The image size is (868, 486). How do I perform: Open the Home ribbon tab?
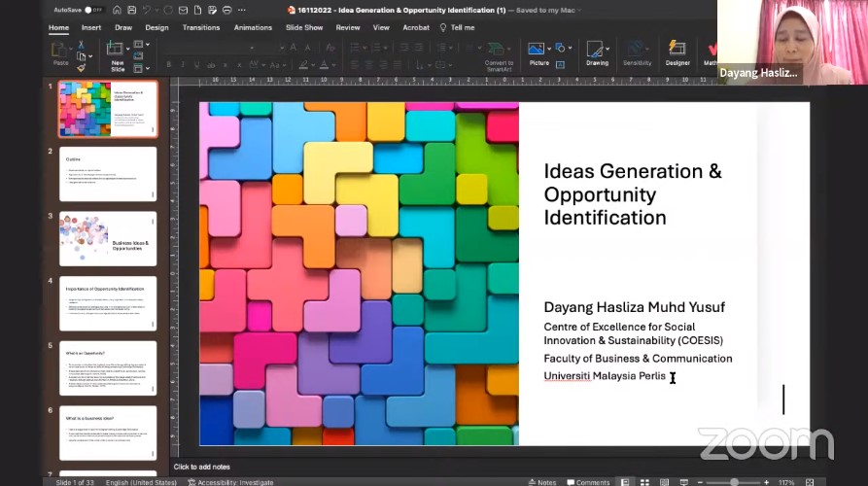coord(58,27)
